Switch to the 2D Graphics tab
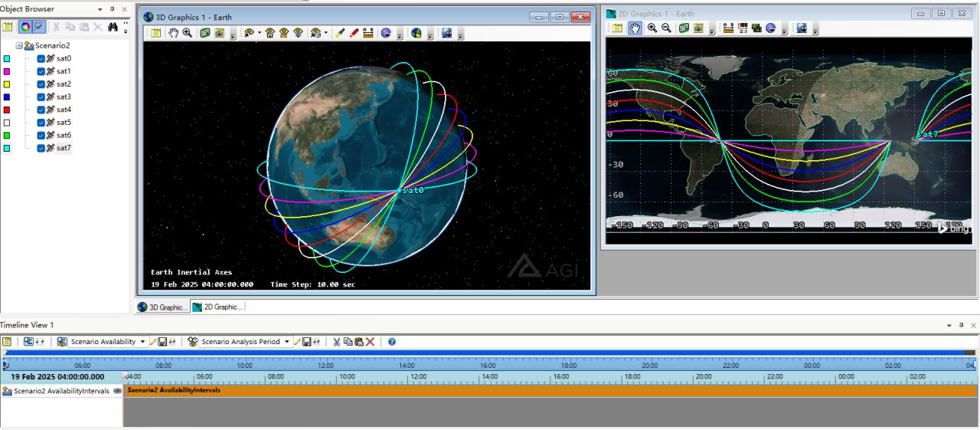 217,307
